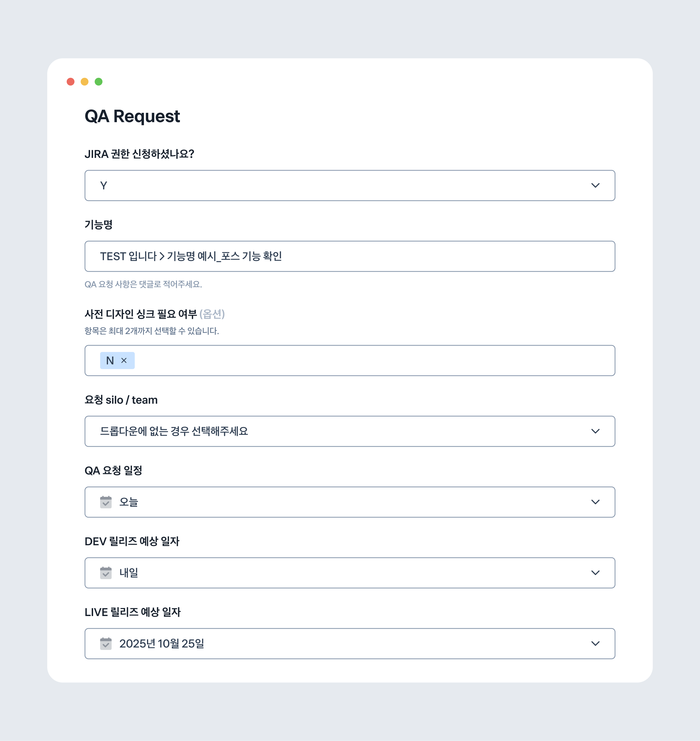This screenshot has width=700, height=741.
Task: Click the yellow minimize window dot
Action: (x=85, y=82)
